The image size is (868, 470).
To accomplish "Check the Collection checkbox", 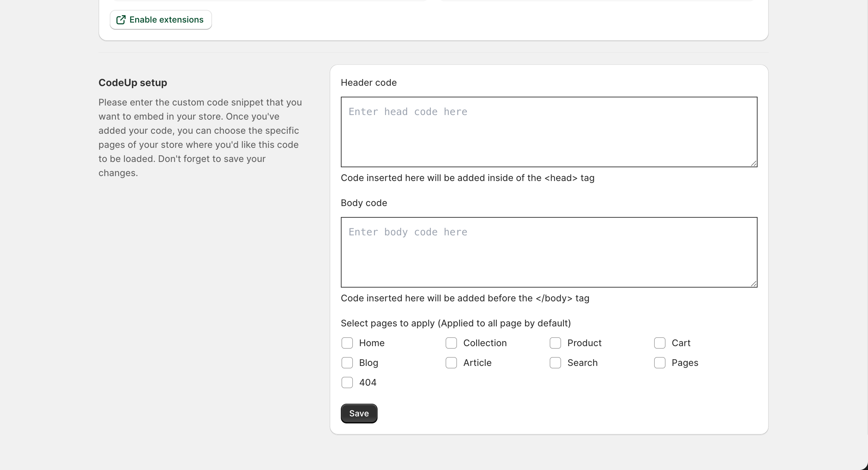I will 451,343.
